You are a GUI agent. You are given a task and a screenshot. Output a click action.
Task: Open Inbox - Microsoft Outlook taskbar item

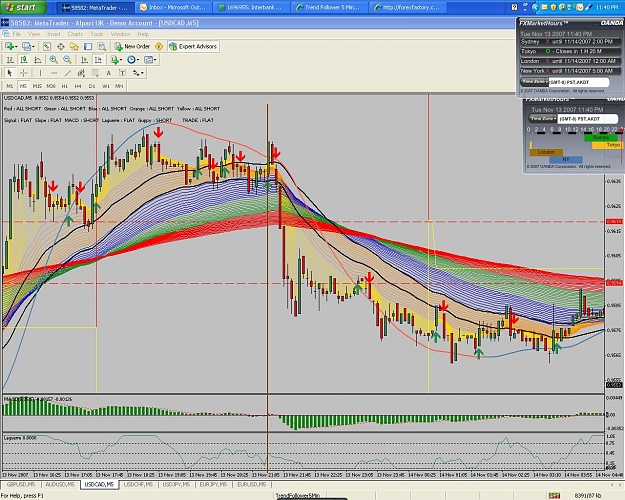[x=173, y=7]
